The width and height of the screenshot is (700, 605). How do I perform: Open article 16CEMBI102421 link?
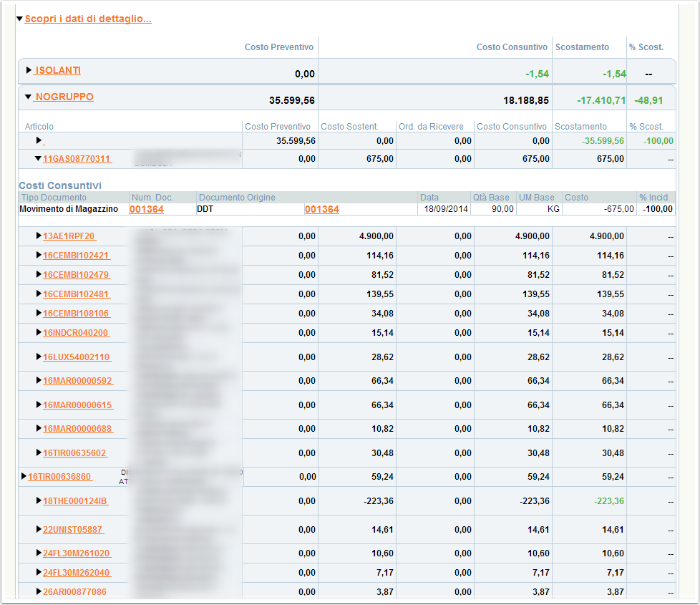[76, 256]
